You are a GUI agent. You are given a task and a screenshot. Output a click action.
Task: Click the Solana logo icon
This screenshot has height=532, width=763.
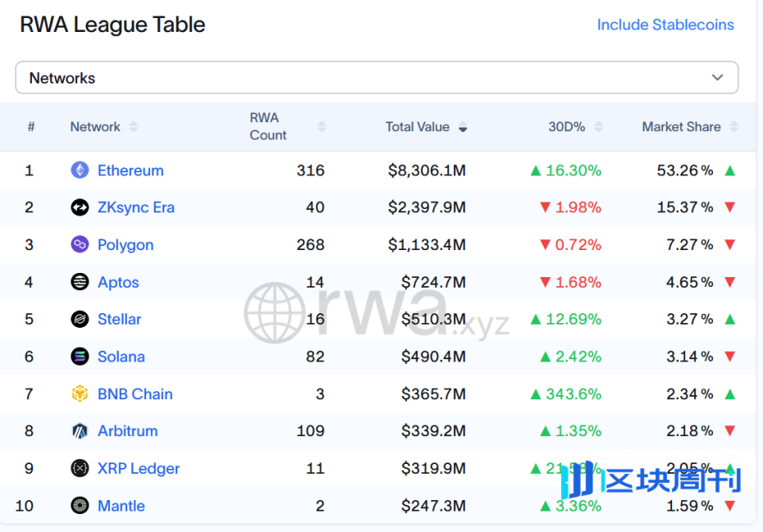[x=80, y=357]
